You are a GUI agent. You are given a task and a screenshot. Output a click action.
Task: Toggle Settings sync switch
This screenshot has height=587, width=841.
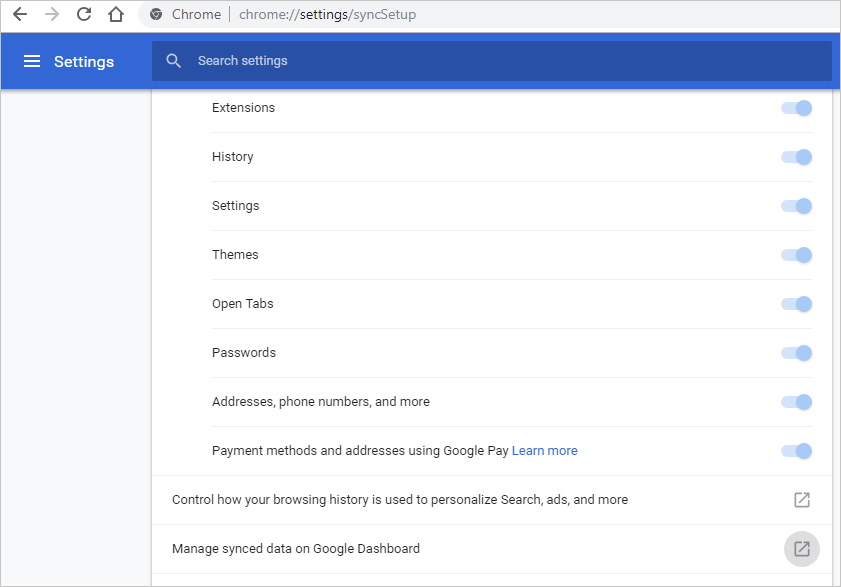(797, 206)
